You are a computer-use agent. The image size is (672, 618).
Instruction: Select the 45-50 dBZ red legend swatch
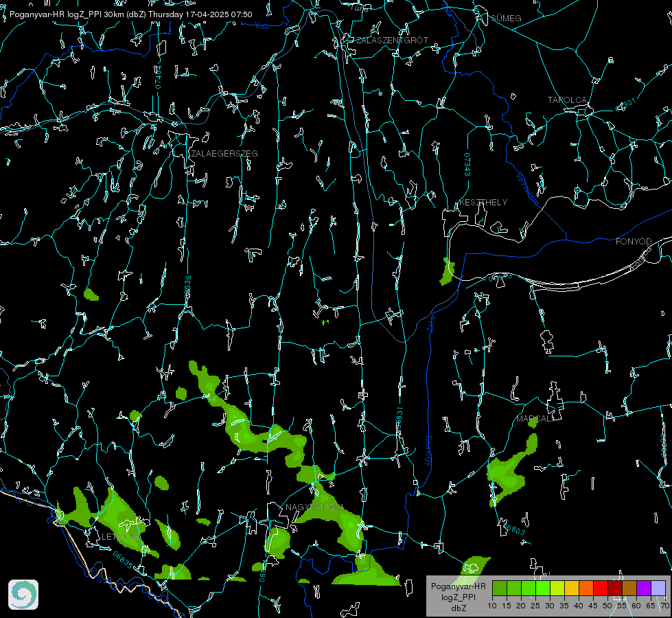[601, 588]
